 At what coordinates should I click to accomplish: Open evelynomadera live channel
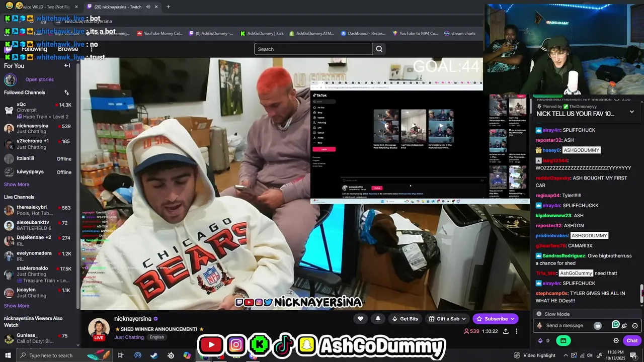point(38,256)
